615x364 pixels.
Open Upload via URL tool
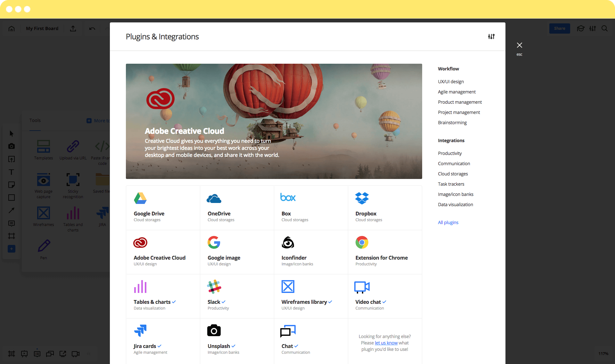tap(73, 150)
